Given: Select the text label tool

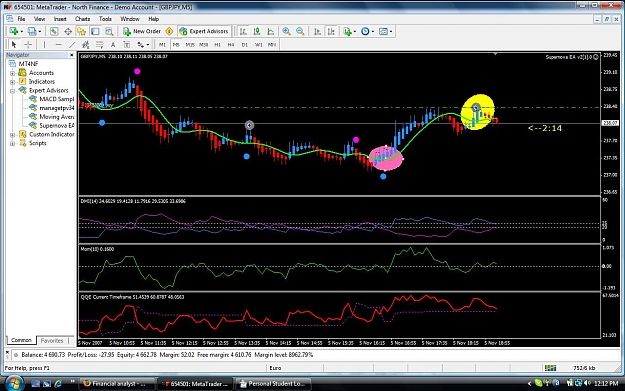Looking at the screenshot, I should (126, 44).
